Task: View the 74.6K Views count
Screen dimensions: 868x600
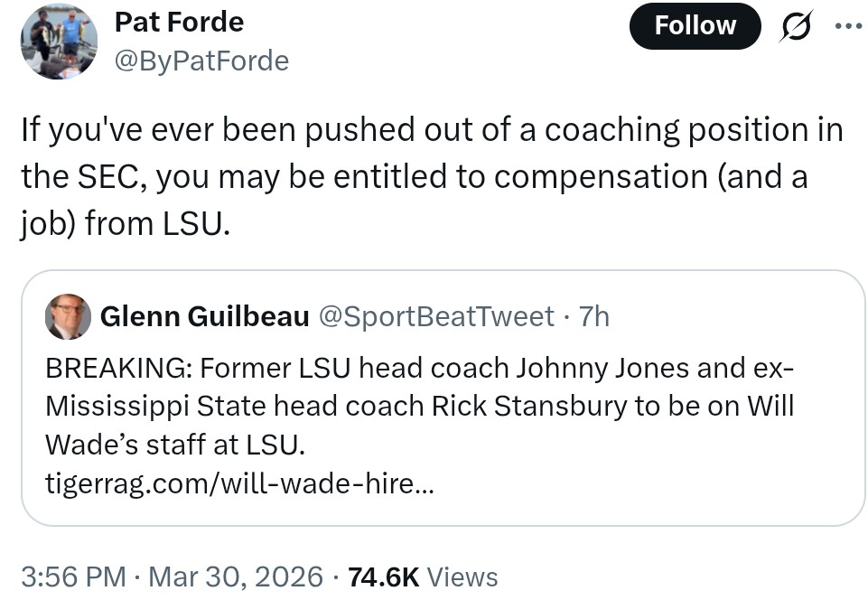Action: pos(385,577)
